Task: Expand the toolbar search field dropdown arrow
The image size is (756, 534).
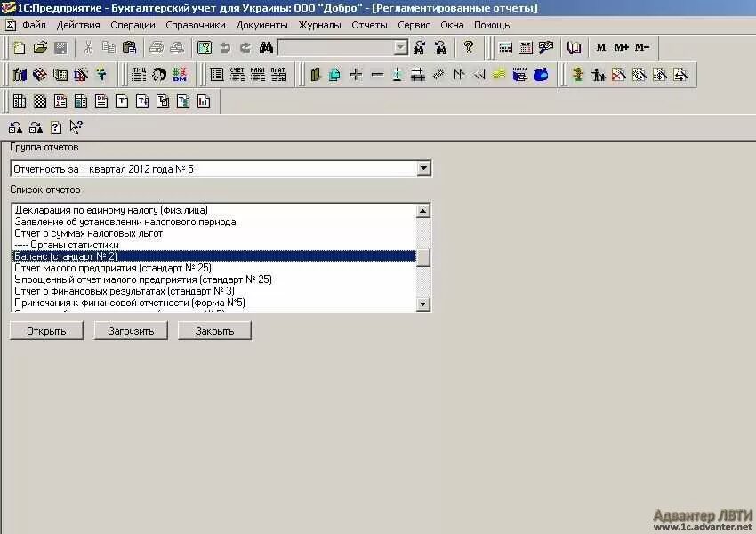Action: click(400, 47)
